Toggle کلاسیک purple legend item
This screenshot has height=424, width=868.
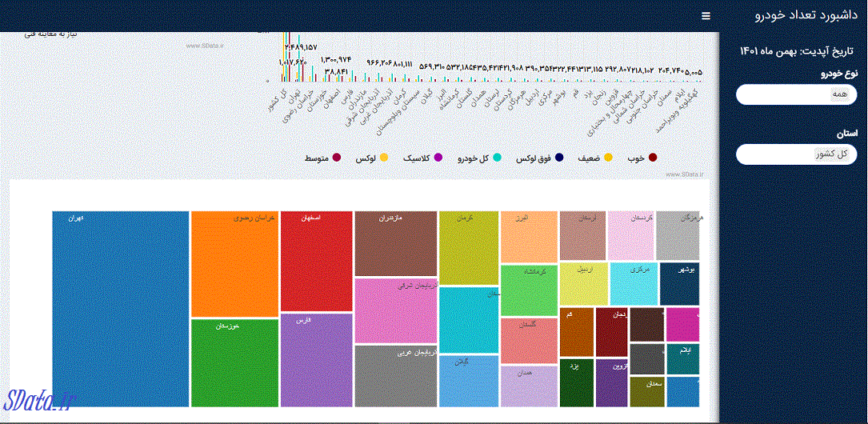[x=438, y=158]
